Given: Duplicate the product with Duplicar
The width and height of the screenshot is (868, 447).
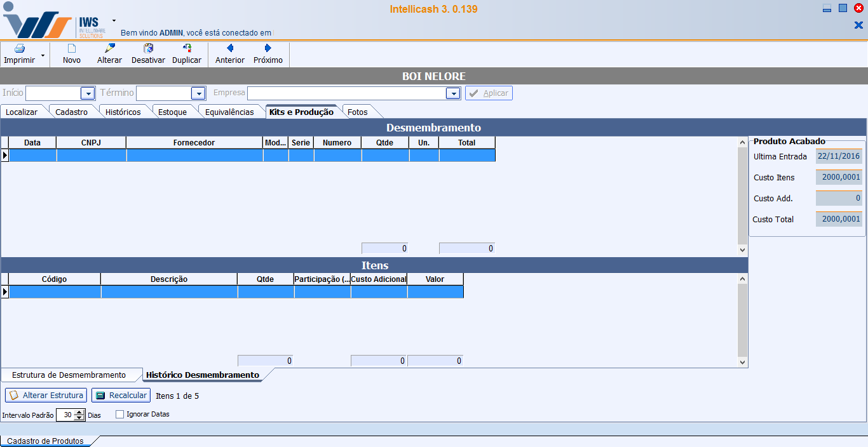Looking at the screenshot, I should [187, 49].
